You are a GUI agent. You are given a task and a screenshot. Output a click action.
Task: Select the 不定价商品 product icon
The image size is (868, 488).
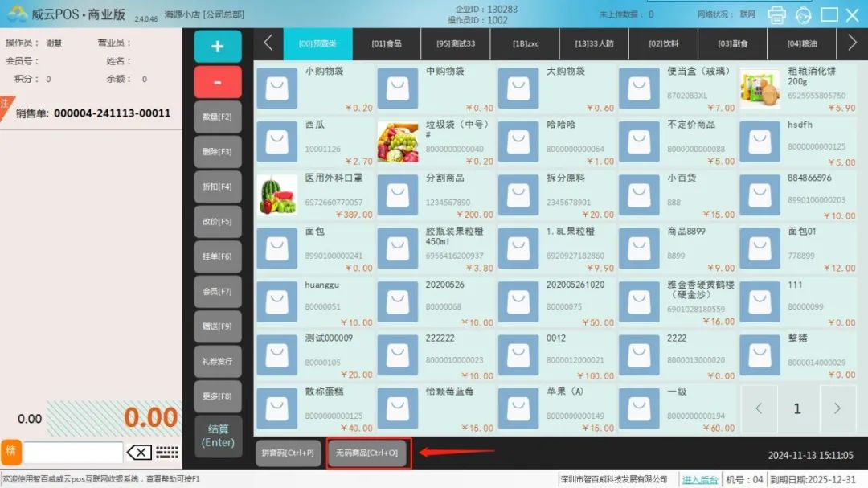639,141
